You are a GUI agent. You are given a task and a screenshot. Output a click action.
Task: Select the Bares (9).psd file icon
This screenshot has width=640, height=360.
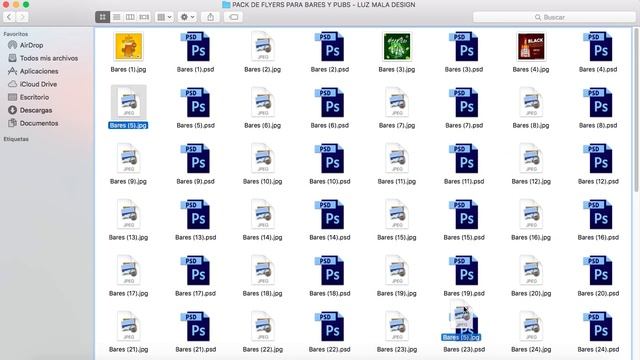point(196,158)
